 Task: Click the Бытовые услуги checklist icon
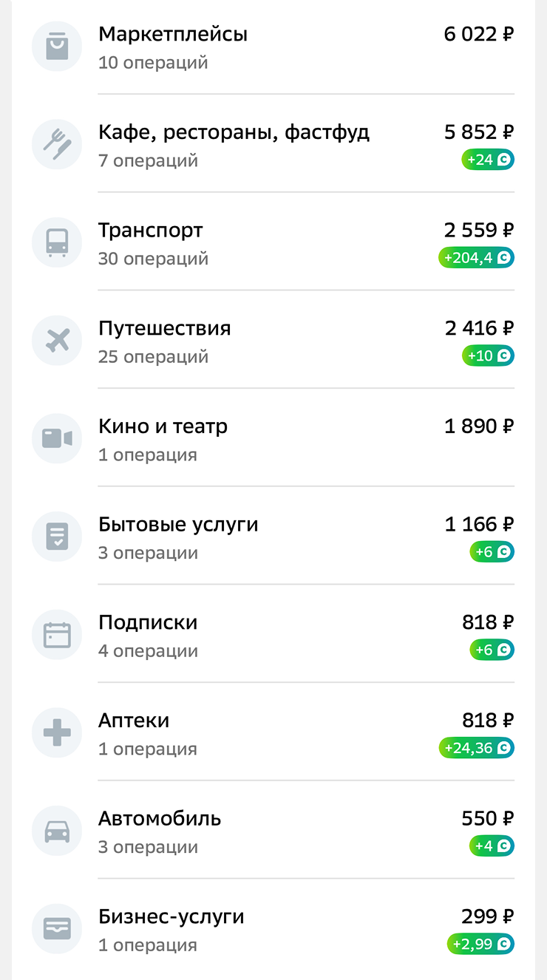point(57,537)
